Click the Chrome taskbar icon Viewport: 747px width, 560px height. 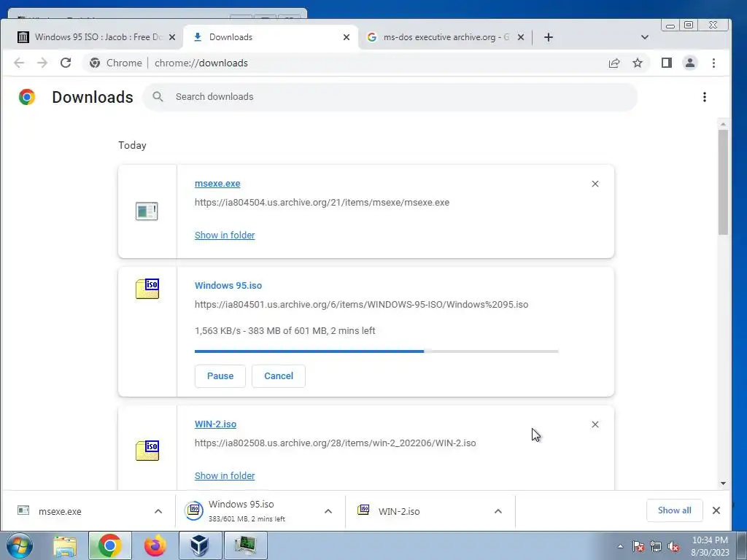tap(109, 545)
